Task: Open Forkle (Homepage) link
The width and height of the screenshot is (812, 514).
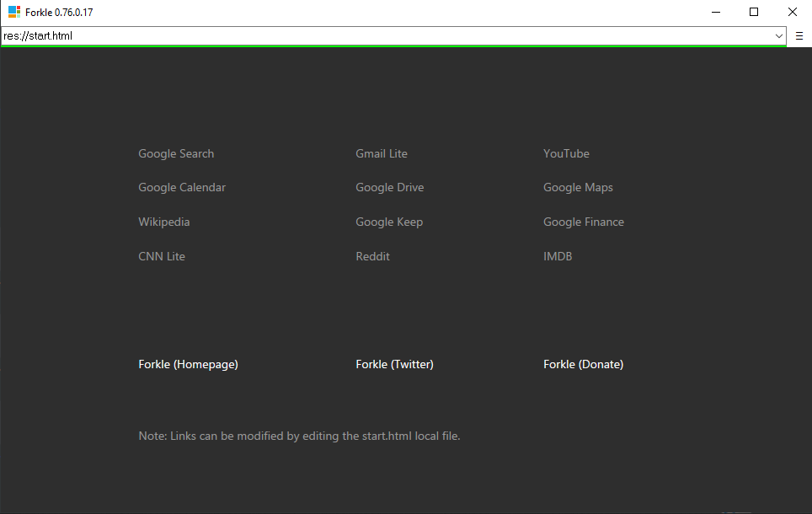Action: pyautogui.click(x=188, y=364)
